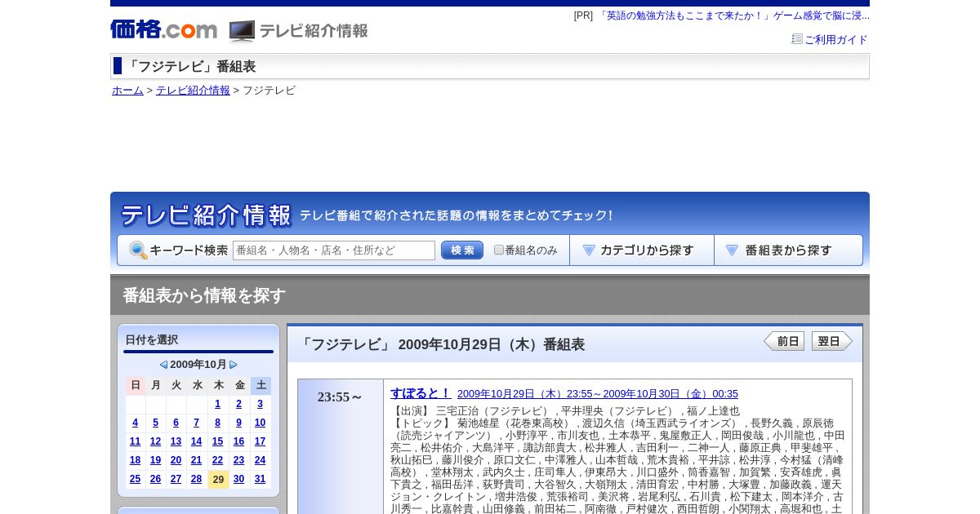980x514 pixels.
Task: Click highlighted date 29 in calendar
Action: [x=218, y=480]
